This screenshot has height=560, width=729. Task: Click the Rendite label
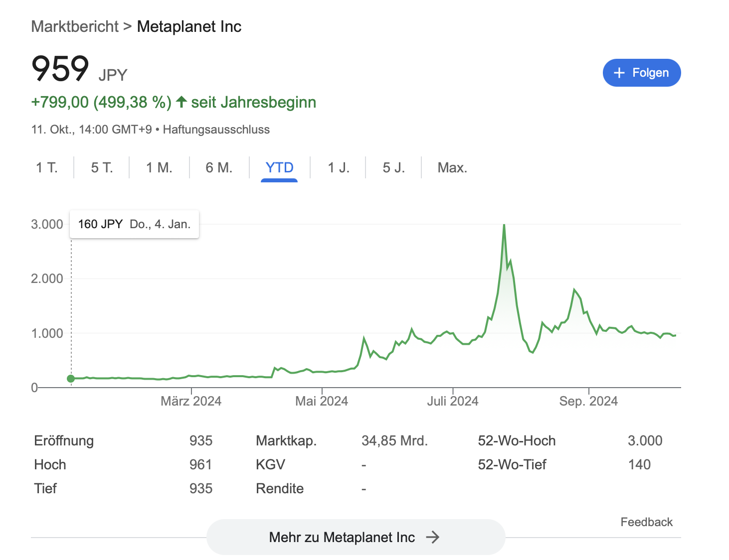click(x=280, y=489)
